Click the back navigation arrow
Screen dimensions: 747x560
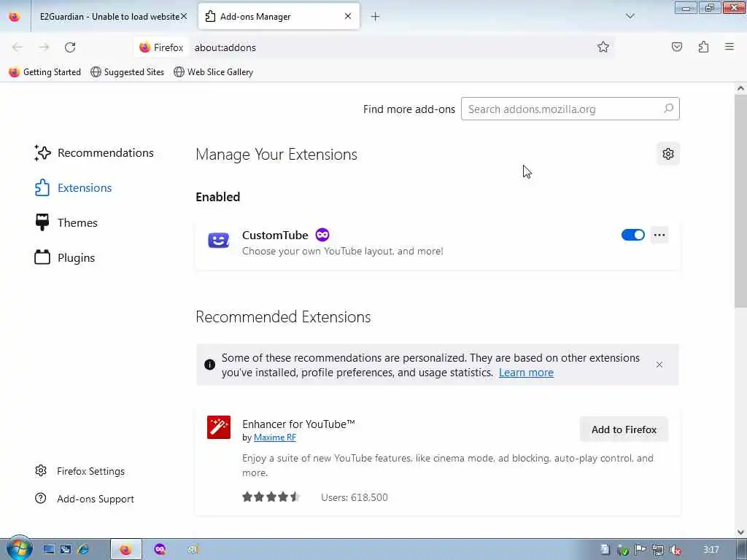pyautogui.click(x=18, y=47)
